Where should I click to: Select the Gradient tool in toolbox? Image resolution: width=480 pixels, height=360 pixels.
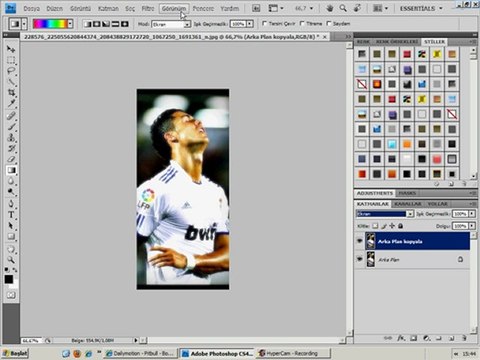tap(11, 170)
